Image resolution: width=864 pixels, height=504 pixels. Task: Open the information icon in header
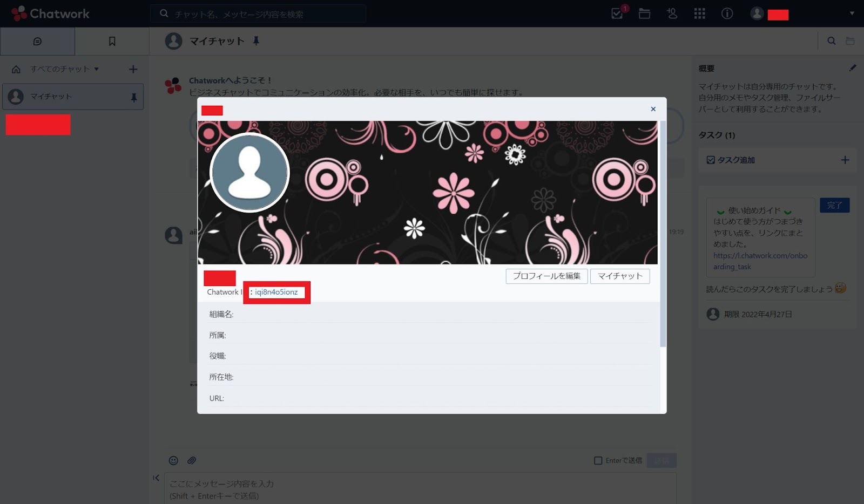coord(727,13)
